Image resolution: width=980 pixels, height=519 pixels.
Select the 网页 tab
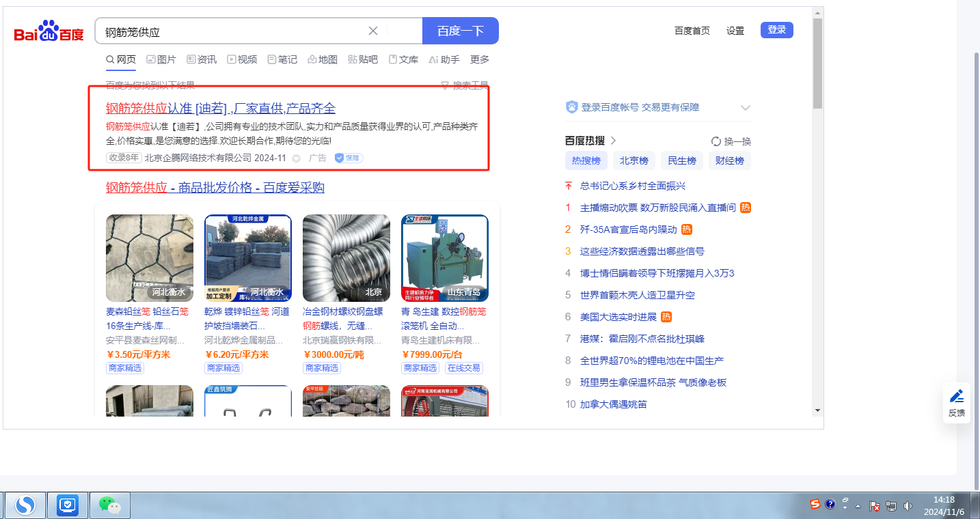point(121,59)
